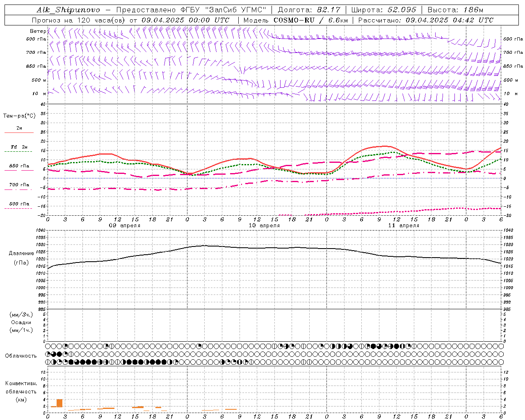
Task: Click the forecast start time 09.04.2025 00:00 UTC
Action: coord(185,20)
